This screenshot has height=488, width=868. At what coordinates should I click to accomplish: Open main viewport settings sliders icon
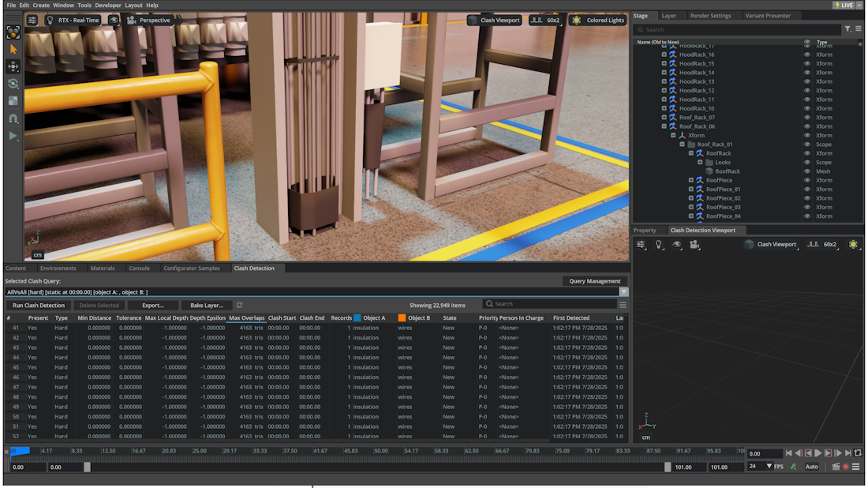[x=32, y=20]
